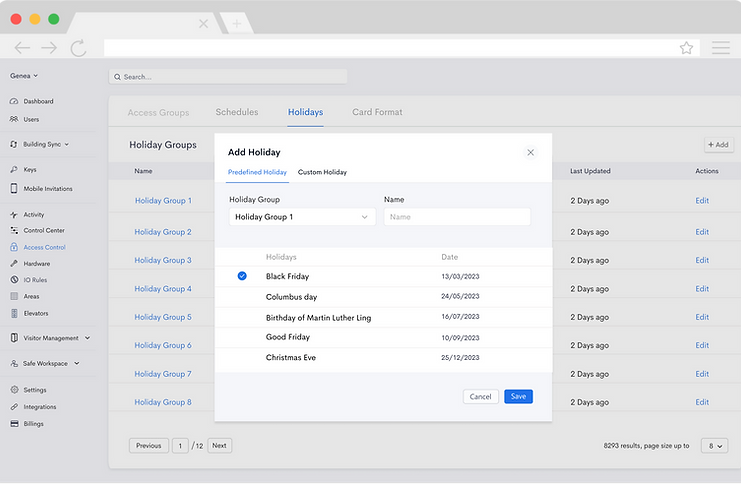Click the Users icon in sidebar
741x484 pixels.
(x=14, y=119)
